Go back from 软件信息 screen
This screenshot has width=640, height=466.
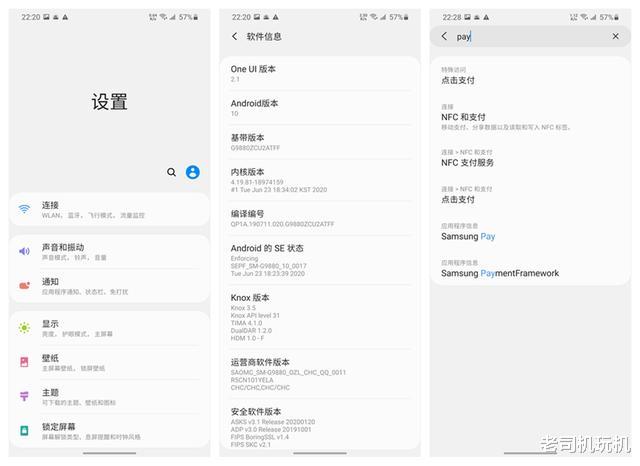coord(235,36)
